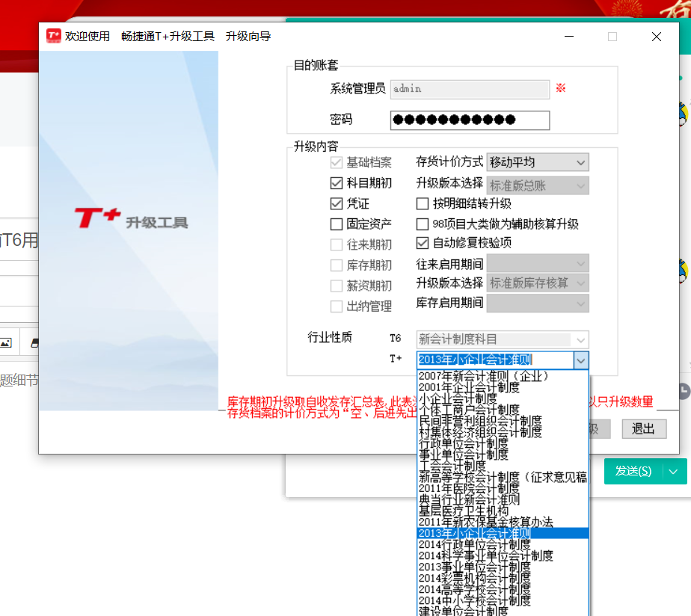Choose 行政单位会计制度 option
The height and width of the screenshot is (616, 691).
(503, 444)
